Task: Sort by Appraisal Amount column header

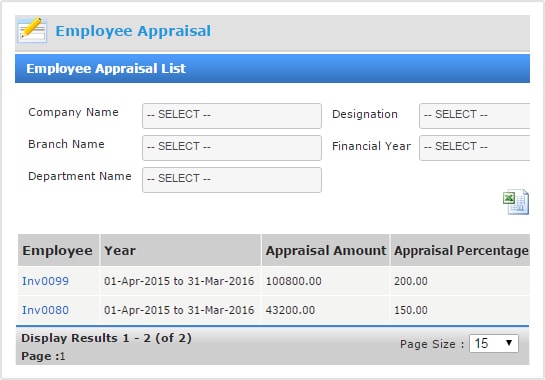Action: point(326,251)
